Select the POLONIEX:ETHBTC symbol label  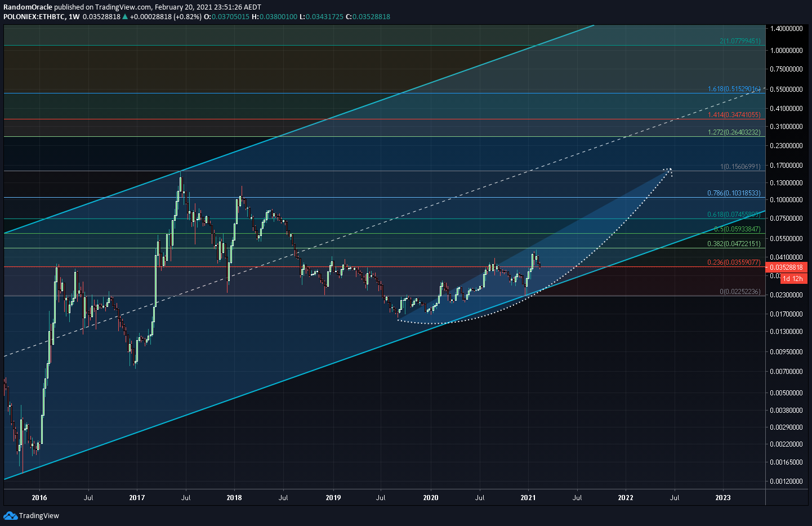(x=34, y=17)
